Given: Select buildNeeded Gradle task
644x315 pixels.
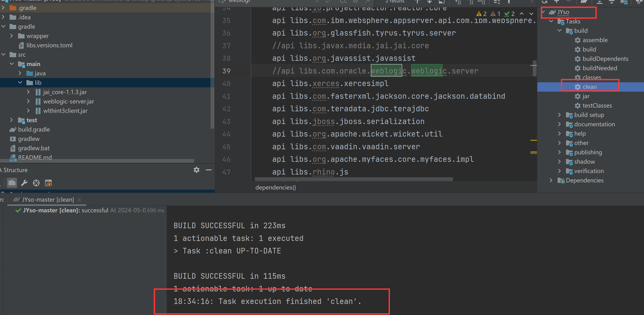Looking at the screenshot, I should pyautogui.click(x=600, y=68).
